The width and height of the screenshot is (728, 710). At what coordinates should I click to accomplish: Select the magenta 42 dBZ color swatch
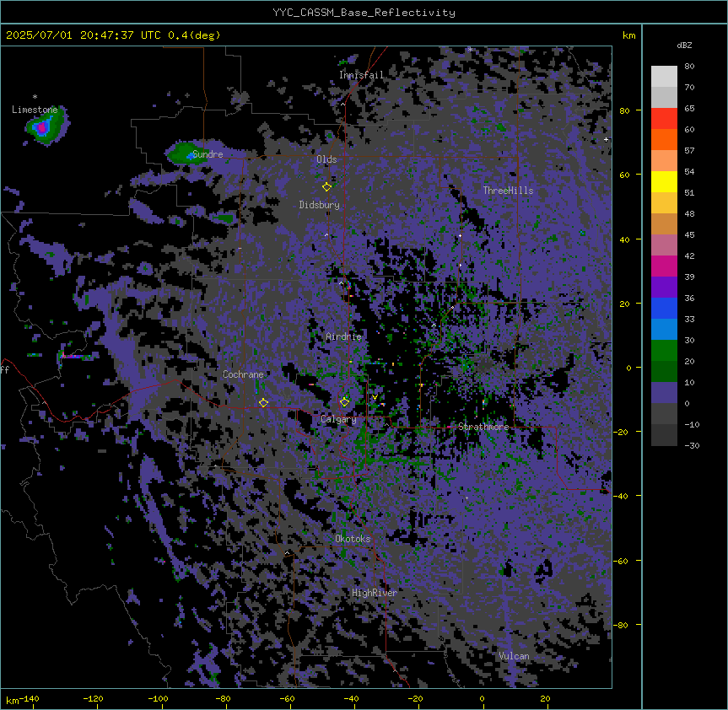click(x=664, y=266)
